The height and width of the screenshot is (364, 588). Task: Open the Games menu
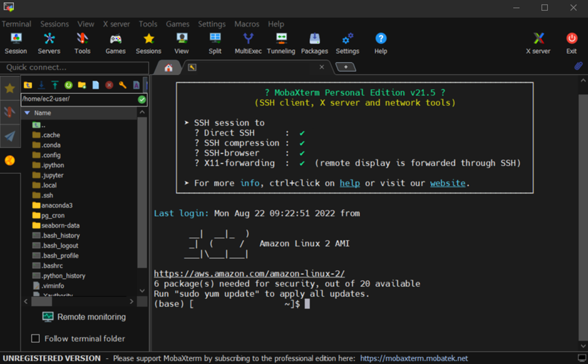click(x=177, y=24)
